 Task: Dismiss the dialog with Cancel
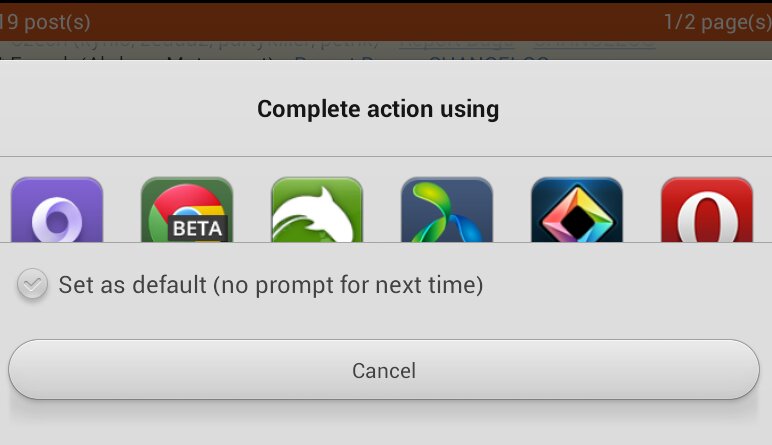click(x=384, y=370)
